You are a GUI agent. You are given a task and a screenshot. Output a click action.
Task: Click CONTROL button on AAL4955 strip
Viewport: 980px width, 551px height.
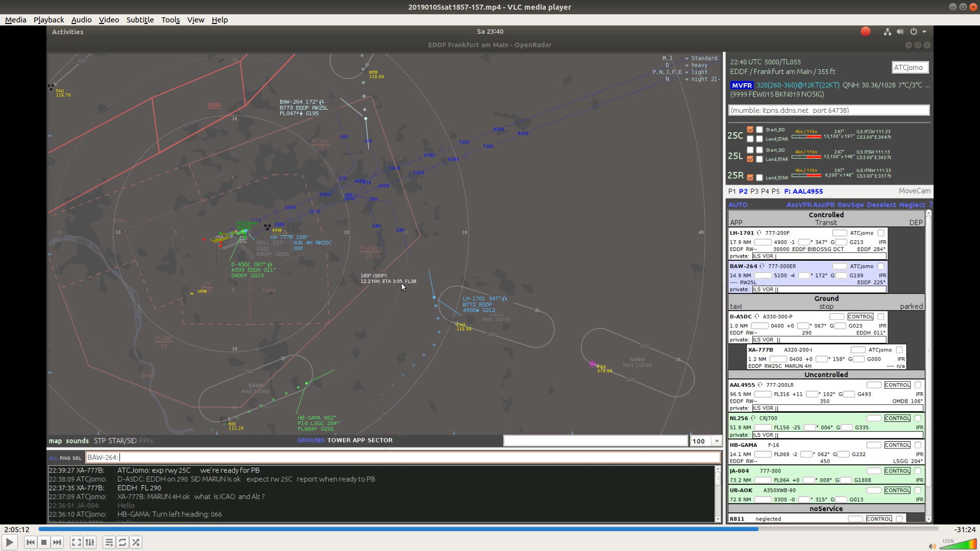coord(897,385)
